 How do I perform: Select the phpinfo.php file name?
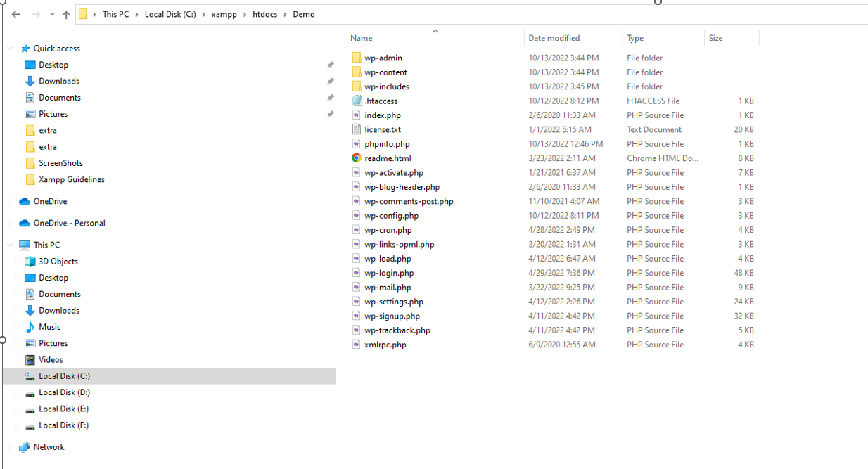[387, 143]
